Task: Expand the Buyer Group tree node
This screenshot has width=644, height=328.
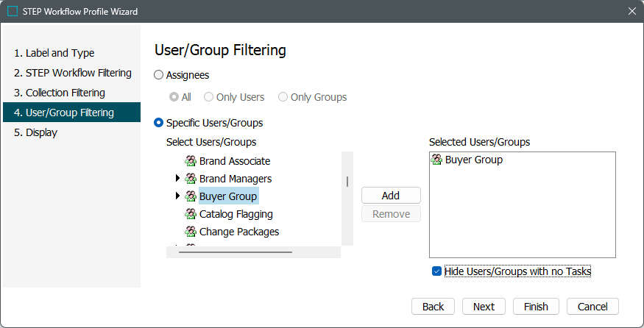Action: 177,196
